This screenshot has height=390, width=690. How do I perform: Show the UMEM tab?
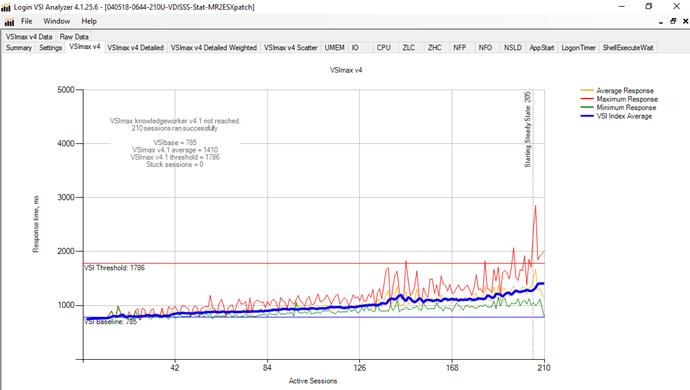tap(334, 48)
